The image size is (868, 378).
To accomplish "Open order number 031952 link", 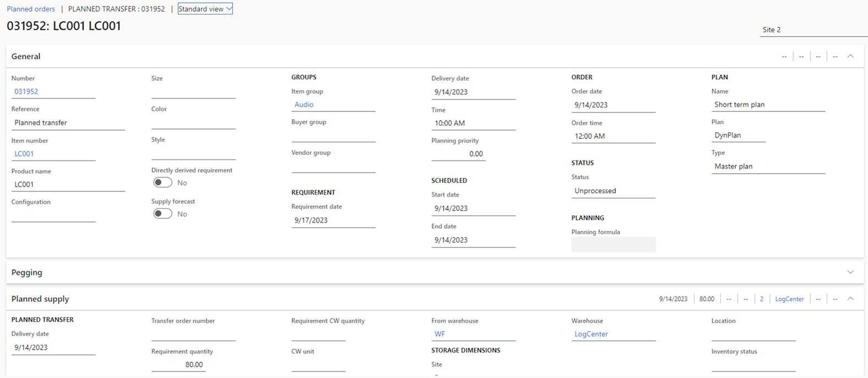I will pos(26,92).
